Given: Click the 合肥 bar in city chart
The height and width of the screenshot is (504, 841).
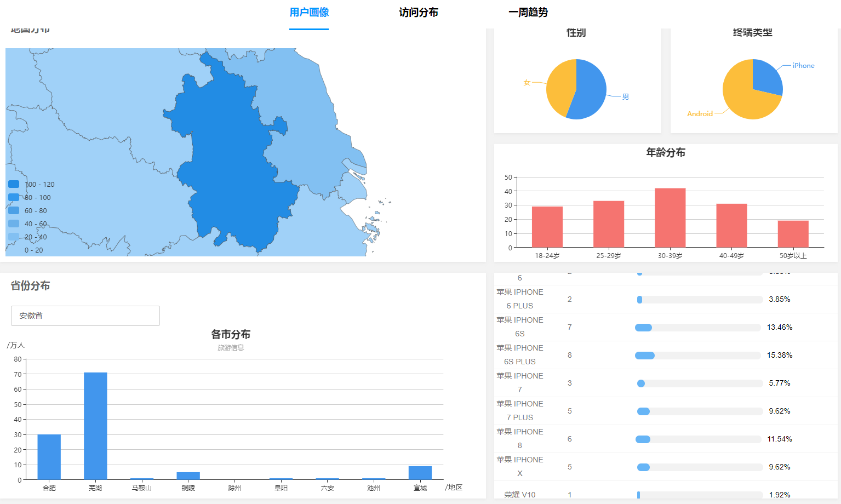Looking at the screenshot, I should click(49, 457).
